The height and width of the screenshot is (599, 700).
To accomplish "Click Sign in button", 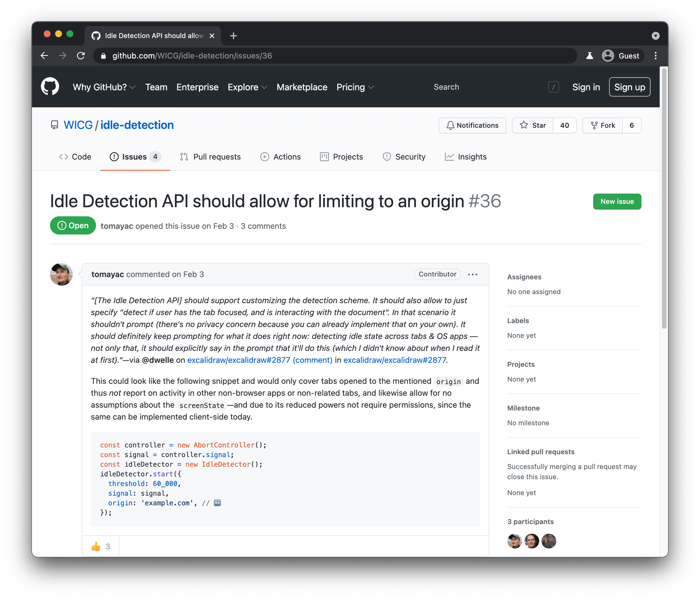I will point(585,87).
